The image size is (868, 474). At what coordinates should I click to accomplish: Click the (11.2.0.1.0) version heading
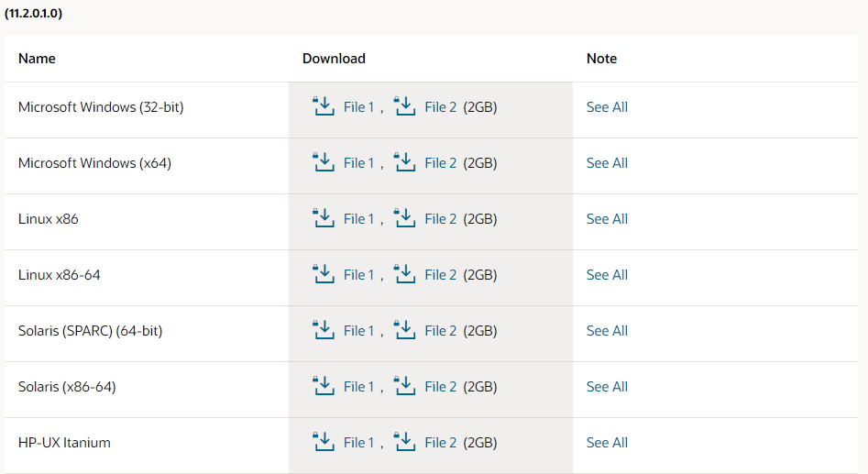coord(33,13)
